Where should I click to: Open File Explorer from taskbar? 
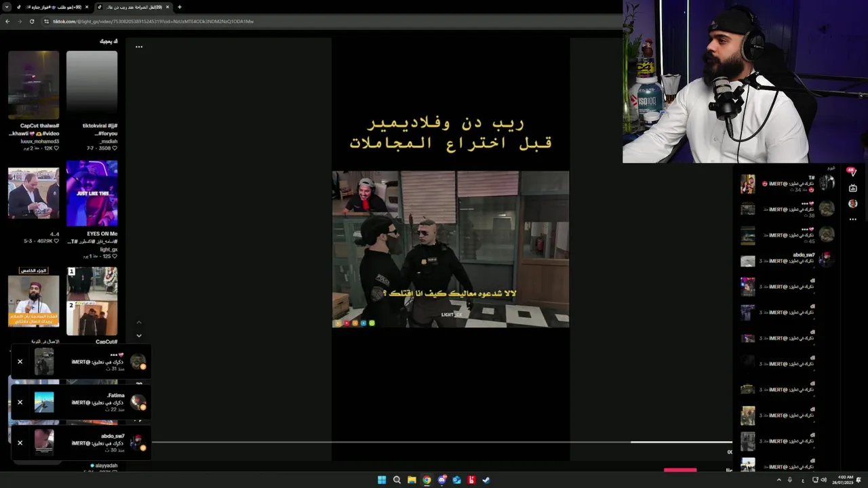tap(412, 480)
